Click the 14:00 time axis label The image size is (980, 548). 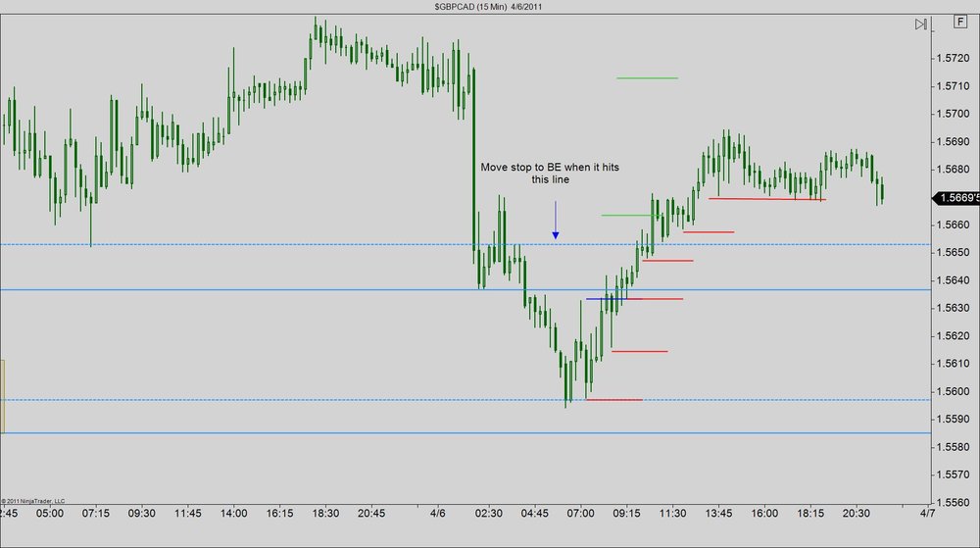tap(234, 514)
